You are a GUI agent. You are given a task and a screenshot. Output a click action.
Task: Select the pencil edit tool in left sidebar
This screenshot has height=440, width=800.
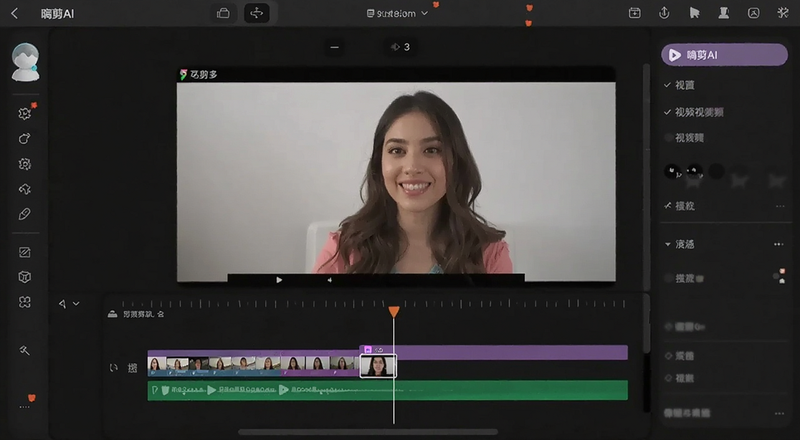(x=24, y=214)
